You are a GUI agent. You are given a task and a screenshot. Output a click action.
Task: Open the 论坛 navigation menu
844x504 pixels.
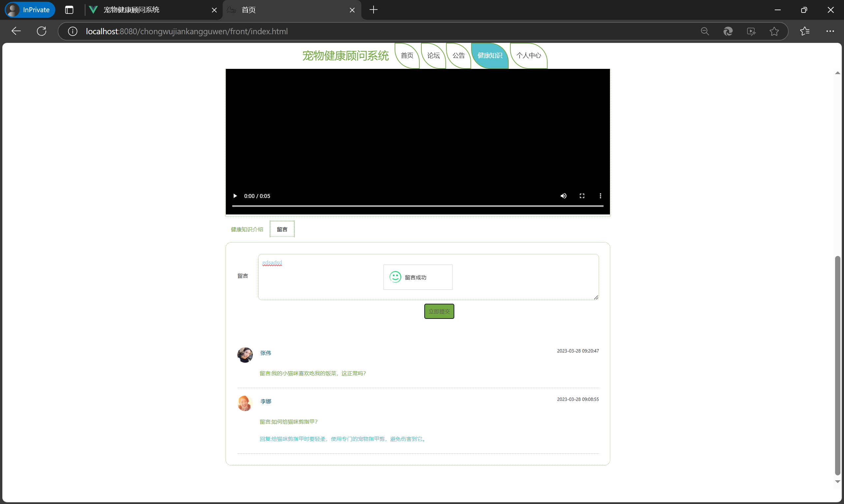[433, 55]
